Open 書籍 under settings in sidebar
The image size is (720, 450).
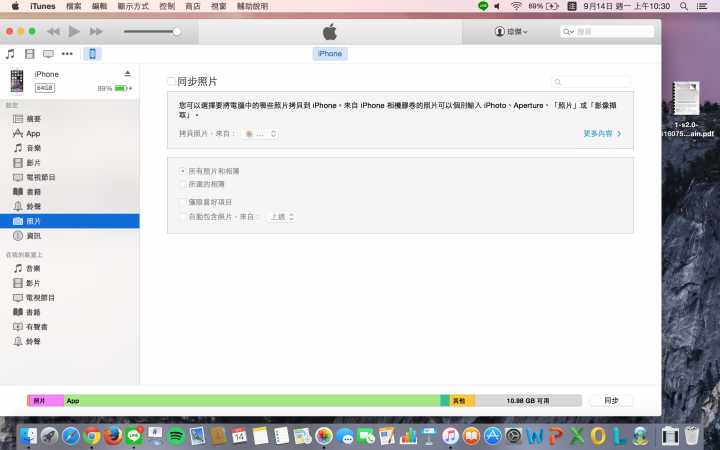[x=70, y=192]
